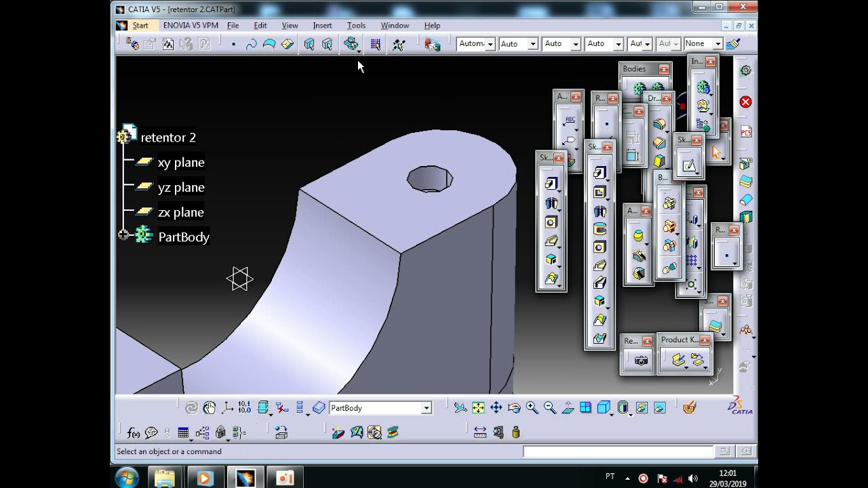Image resolution: width=868 pixels, height=488 pixels.
Task: Open the Start menu in CATIA
Action: point(140,25)
